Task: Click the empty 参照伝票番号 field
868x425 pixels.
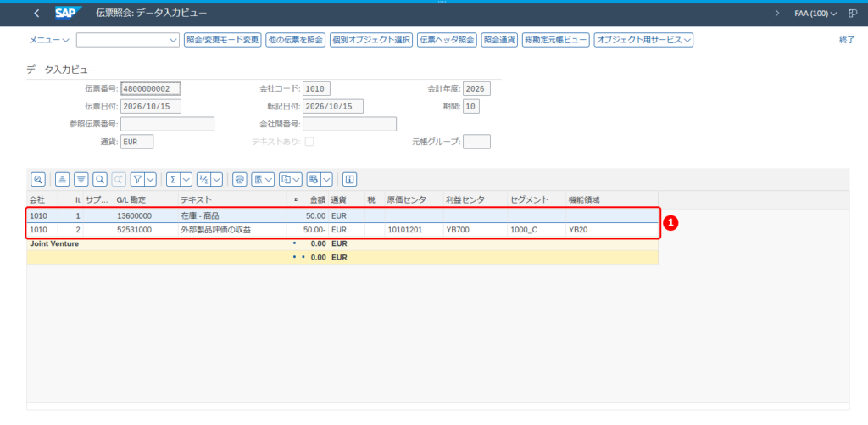Action: 167,124
